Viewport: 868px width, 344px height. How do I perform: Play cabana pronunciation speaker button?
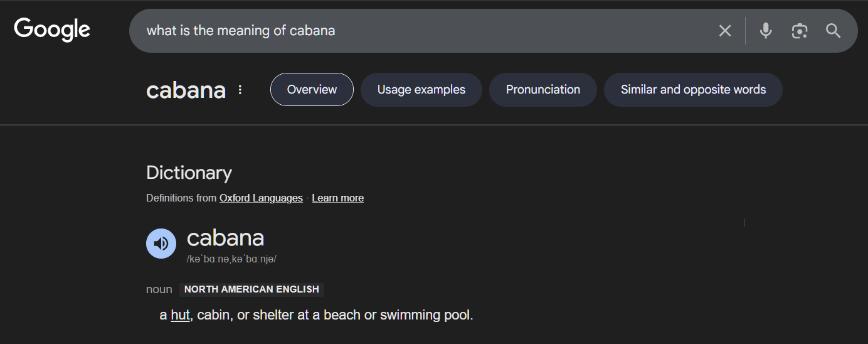coord(161,244)
